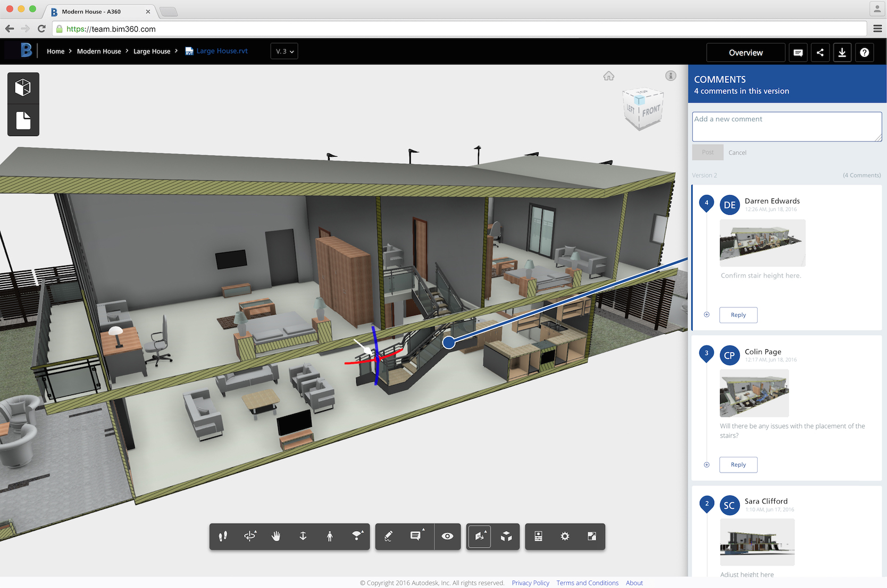This screenshot has width=887, height=588.
Task: Enter full screen using the expand icon
Action: pos(591,536)
